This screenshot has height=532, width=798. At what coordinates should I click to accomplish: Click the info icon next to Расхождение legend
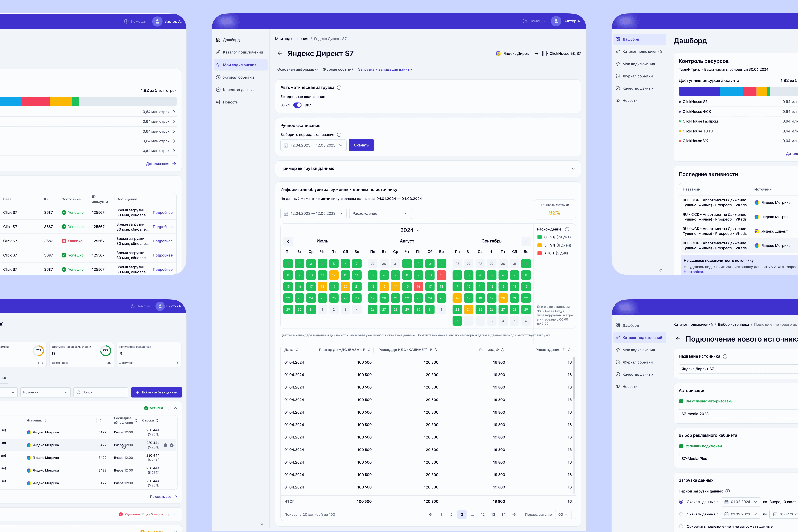[567, 229]
